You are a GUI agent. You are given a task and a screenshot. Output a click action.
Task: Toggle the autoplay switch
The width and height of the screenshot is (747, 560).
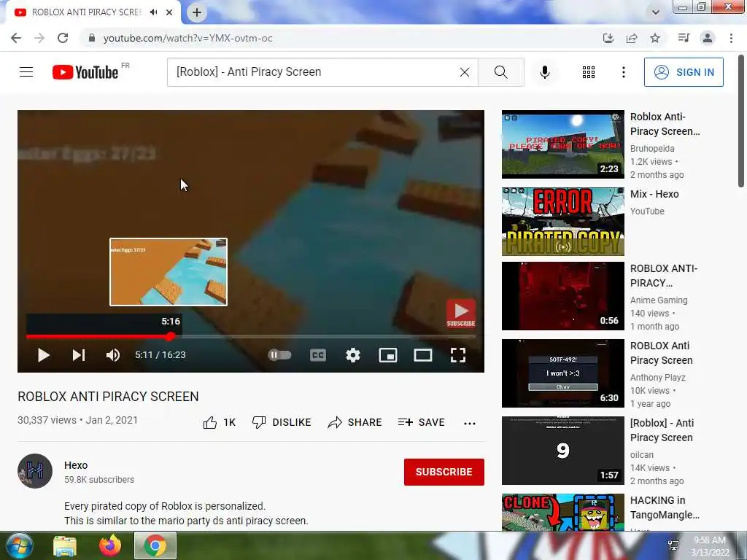[x=279, y=355]
